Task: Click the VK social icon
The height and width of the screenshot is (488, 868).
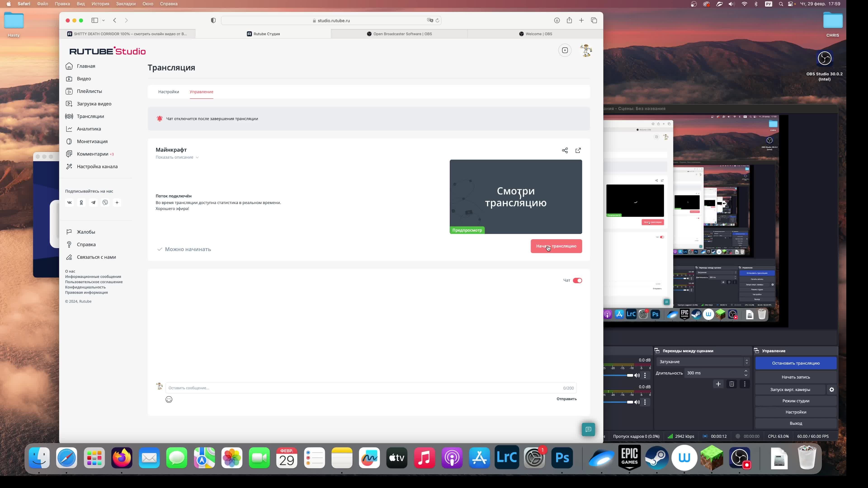Action: 69,202
